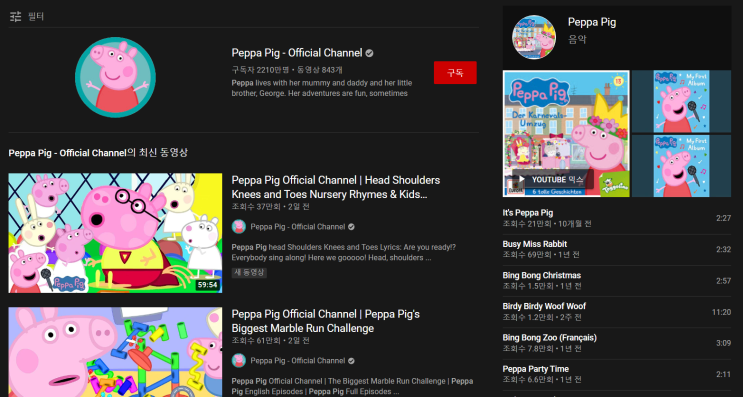Viewport: 743px width, 397px height.
Task: Click 59:54 duration badge on thumbnail
Action: (x=208, y=285)
